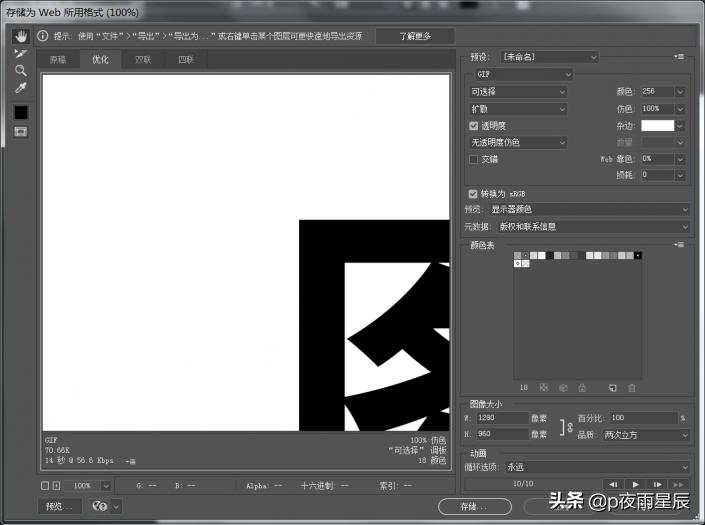
Task: Open the browser preview dropdown arrow
Action: (x=116, y=507)
